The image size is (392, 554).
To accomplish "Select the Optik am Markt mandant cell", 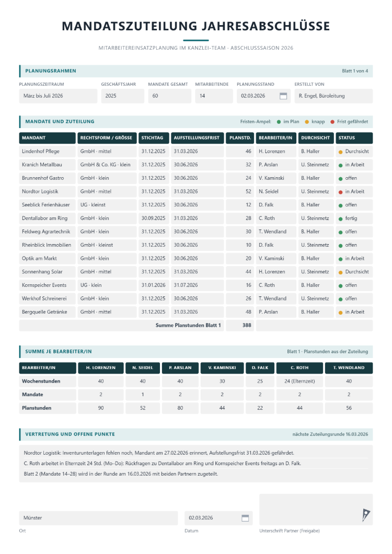I will (48, 258).
